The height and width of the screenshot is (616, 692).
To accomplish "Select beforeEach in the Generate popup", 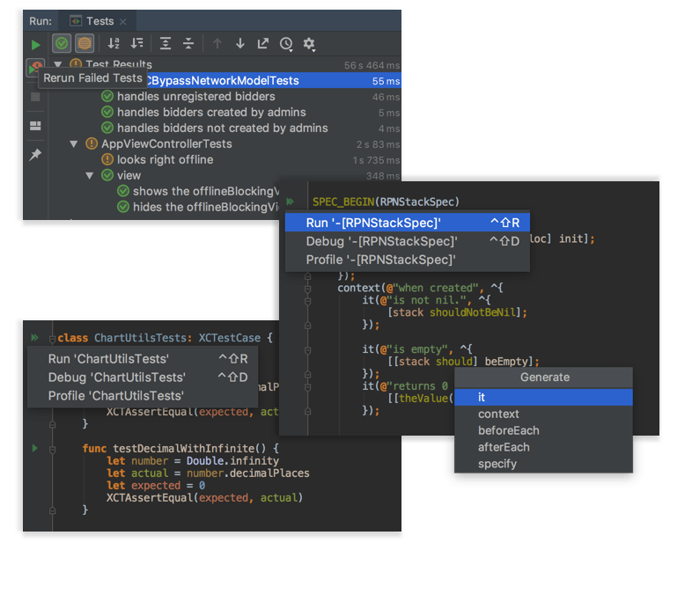I will [508, 430].
